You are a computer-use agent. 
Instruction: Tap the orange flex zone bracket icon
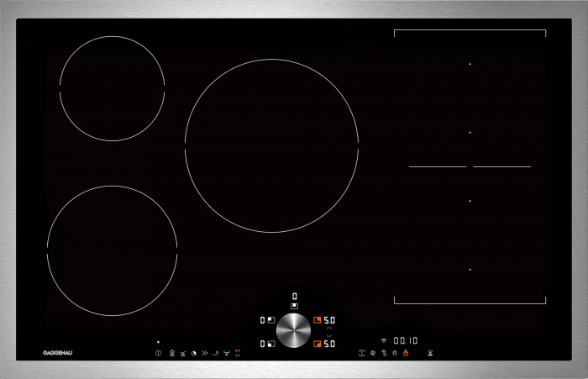tap(238, 353)
